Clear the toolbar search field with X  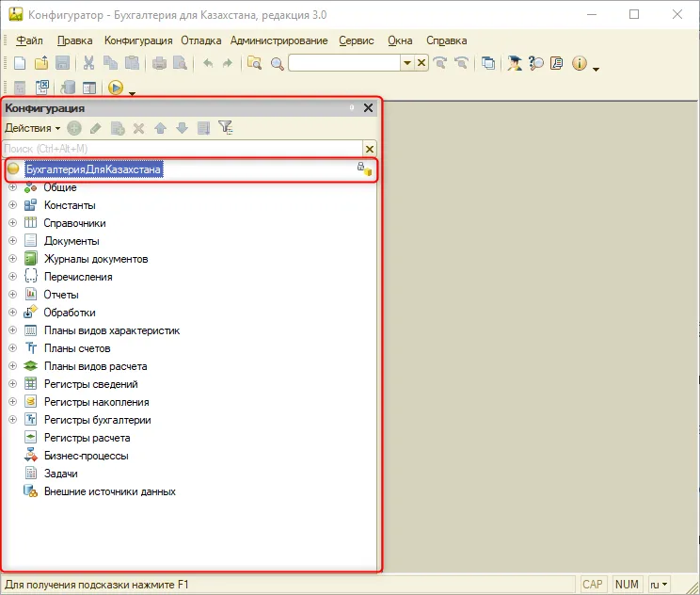click(421, 63)
